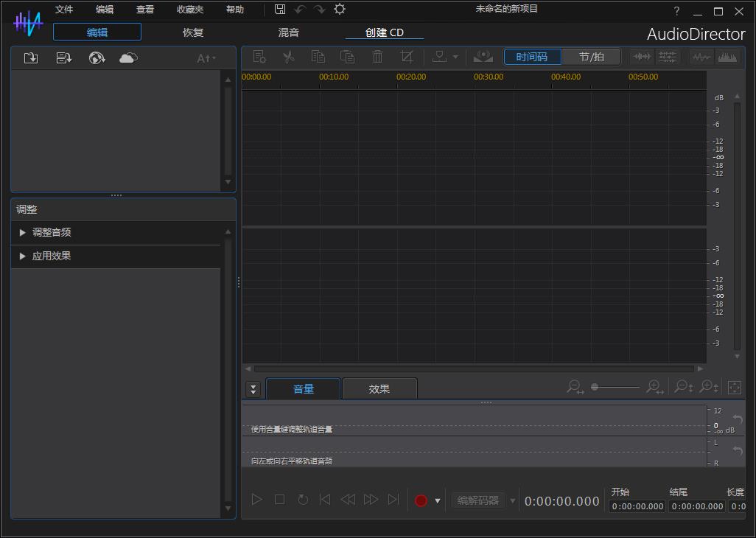Switch timeline to 时间码 display mode
Screen dimensions: 756x538
click(532, 57)
